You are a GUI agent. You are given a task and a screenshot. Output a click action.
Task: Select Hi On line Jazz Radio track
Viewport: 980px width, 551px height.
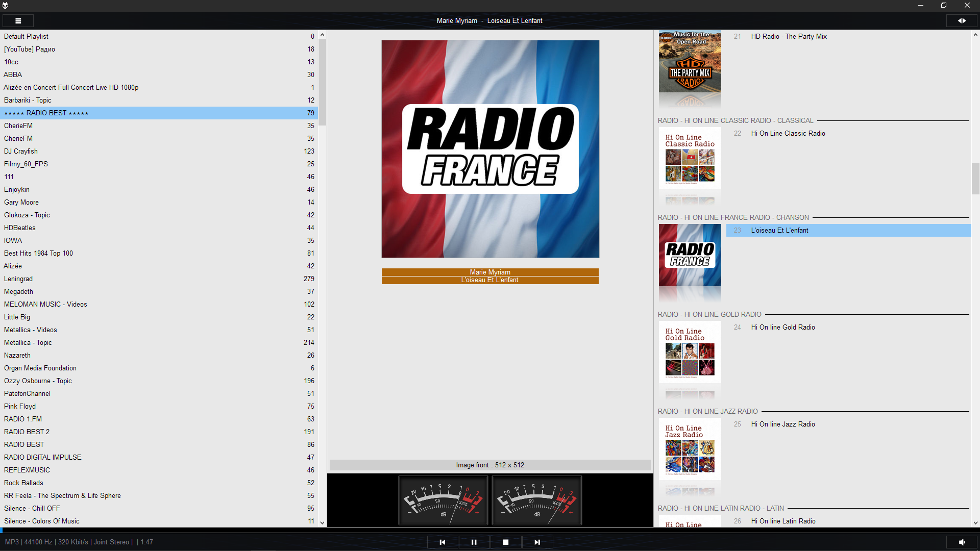tap(782, 424)
